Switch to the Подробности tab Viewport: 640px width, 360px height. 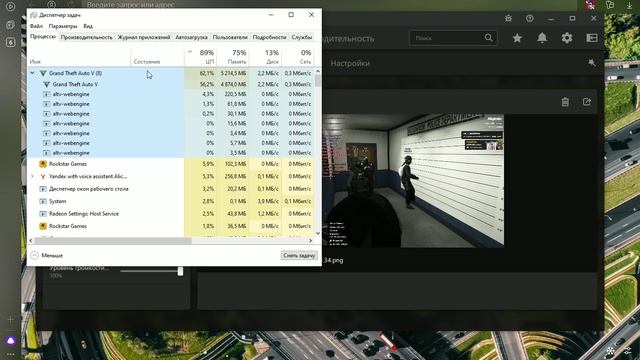click(x=269, y=37)
